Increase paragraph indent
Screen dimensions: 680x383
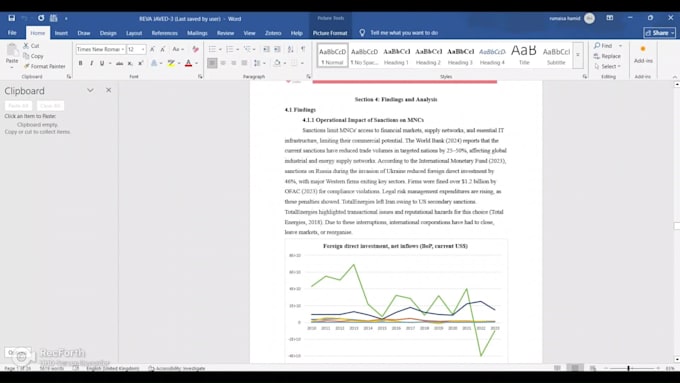coord(277,49)
